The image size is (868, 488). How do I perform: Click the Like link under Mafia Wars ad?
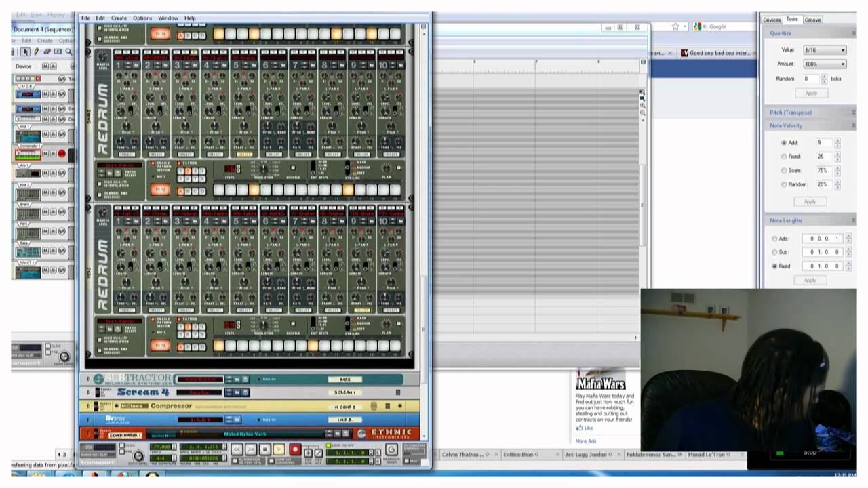(587, 428)
